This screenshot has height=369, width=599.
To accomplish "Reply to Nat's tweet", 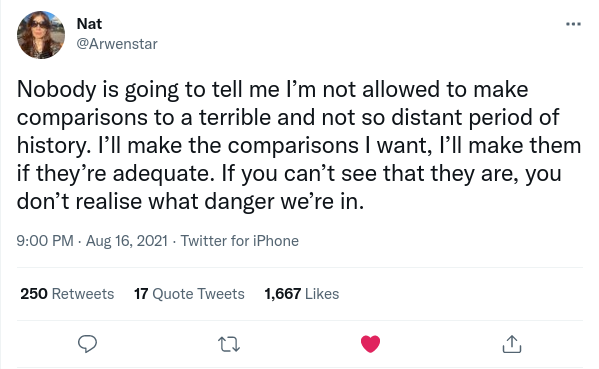I will point(87,344).
